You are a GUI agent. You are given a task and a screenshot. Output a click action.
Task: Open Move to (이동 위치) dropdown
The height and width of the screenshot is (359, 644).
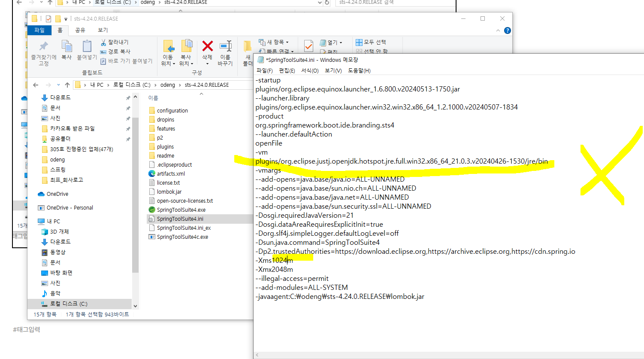tap(168, 60)
